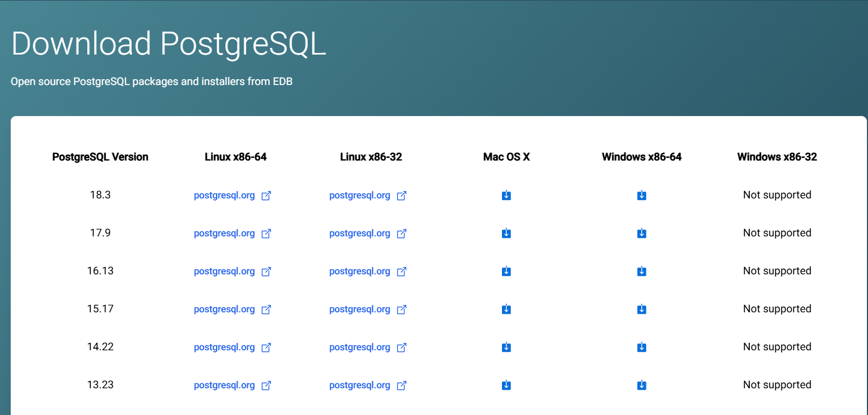The height and width of the screenshot is (415, 868).
Task: Download PostgreSQL 18.3 for Windows x86-64
Action: pyautogui.click(x=642, y=195)
